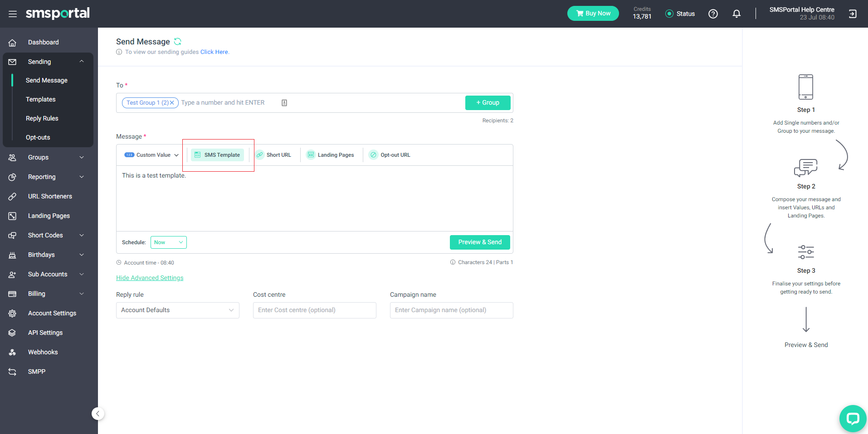Click the Sending envelope icon
Image resolution: width=868 pixels, height=434 pixels.
click(x=12, y=62)
